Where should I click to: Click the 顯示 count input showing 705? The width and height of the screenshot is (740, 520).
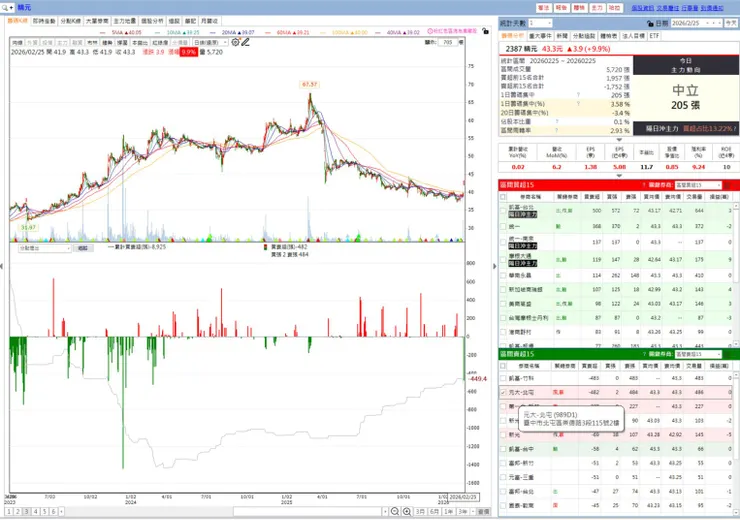point(448,42)
